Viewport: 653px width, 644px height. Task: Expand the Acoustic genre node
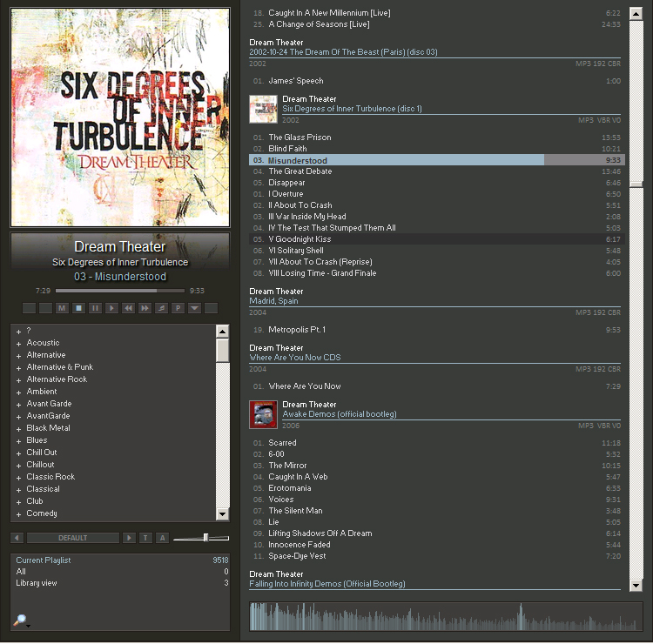point(19,345)
